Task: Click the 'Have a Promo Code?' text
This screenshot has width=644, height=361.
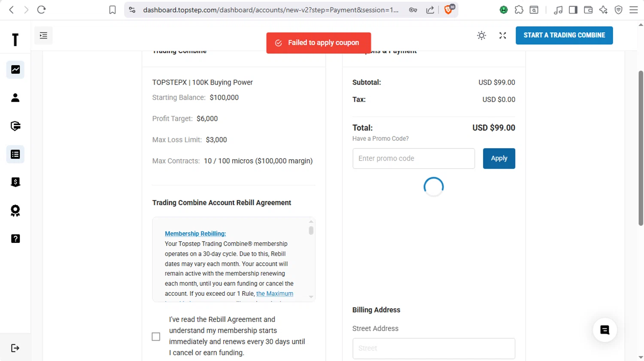Action: coord(380,139)
